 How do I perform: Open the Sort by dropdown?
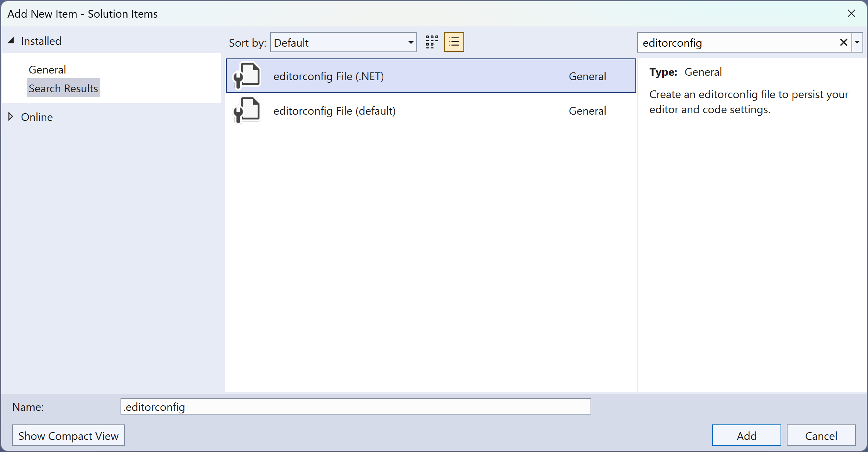point(410,42)
